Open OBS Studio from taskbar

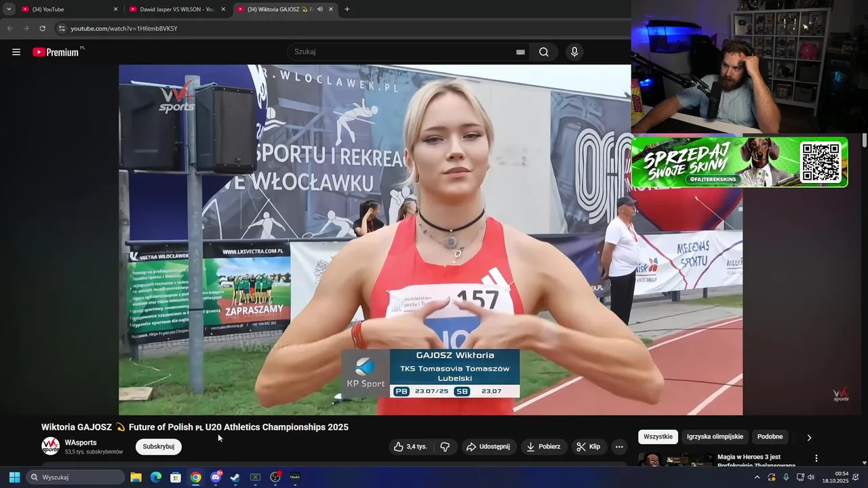pos(275,477)
